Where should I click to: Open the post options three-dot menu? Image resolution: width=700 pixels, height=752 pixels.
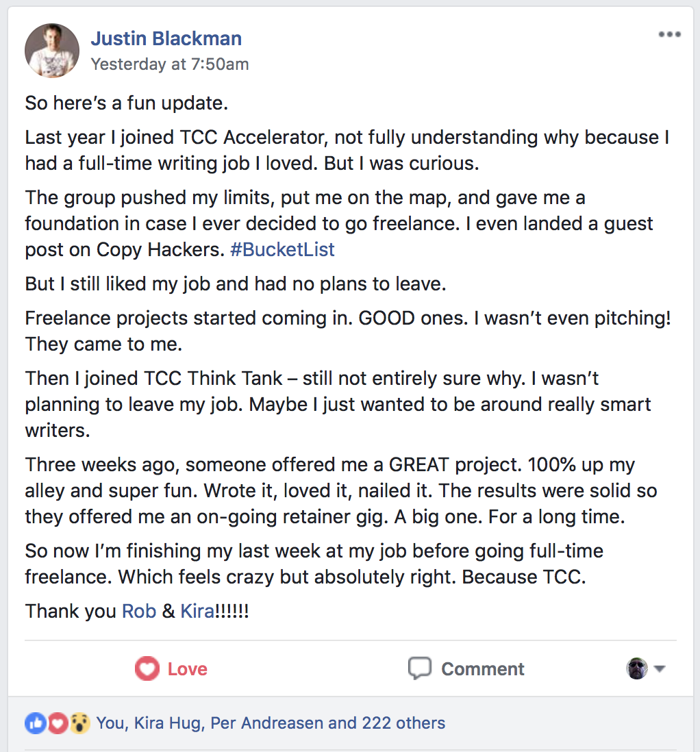coord(668,35)
